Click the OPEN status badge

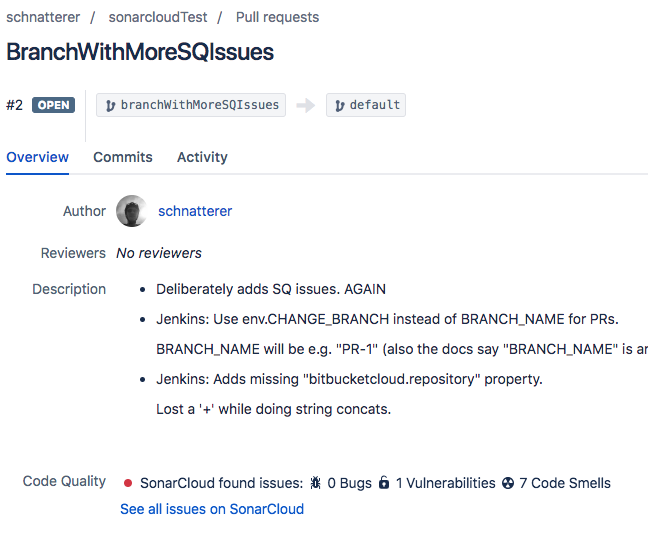(53, 105)
